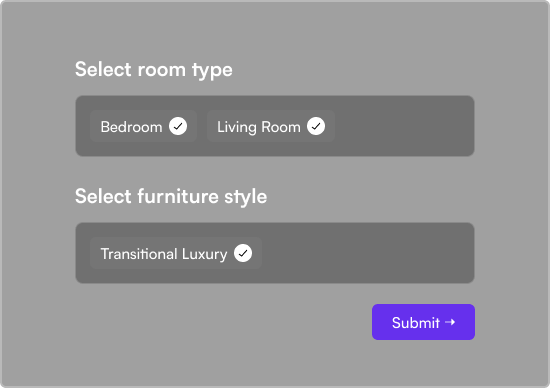Focus empty space after Transitional Luxury chip

[x=368, y=253]
